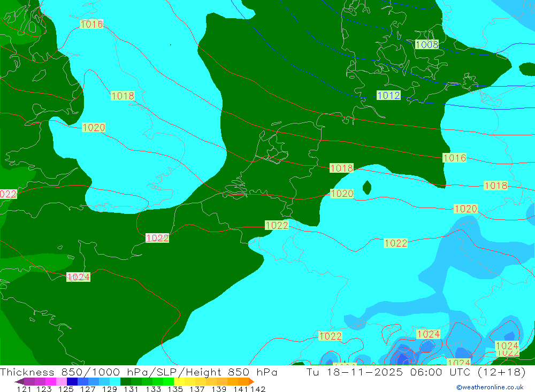Viewport: 535px width, 392px height.
Task: Click the 1020 label below far-right 1018
Action: (466, 209)
